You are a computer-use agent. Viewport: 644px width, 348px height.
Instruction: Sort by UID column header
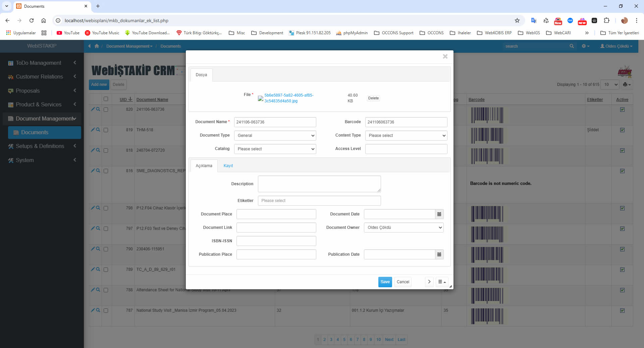(126, 99)
